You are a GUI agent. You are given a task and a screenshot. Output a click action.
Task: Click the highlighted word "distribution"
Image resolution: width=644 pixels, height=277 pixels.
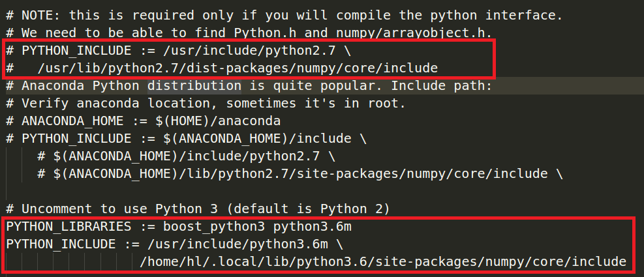194,86
